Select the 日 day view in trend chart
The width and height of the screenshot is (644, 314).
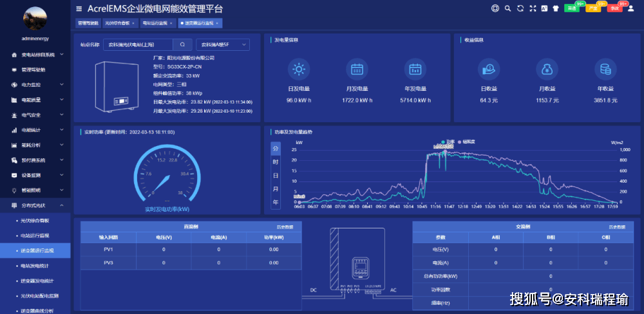click(x=276, y=175)
